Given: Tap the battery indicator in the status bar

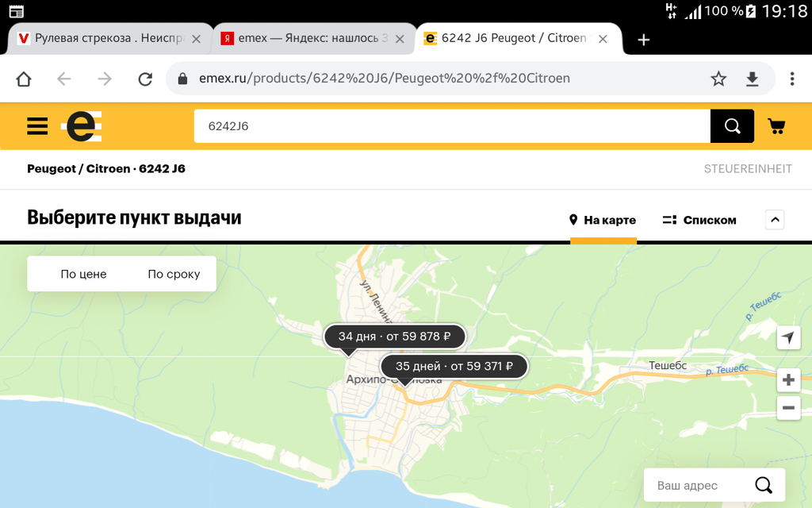Looking at the screenshot, I should point(750,11).
